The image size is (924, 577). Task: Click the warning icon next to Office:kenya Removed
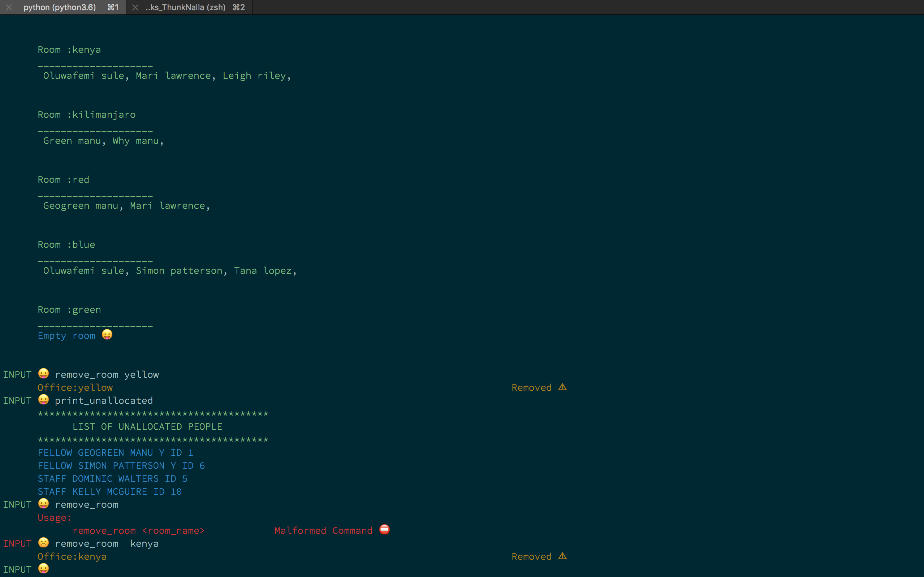pos(562,556)
